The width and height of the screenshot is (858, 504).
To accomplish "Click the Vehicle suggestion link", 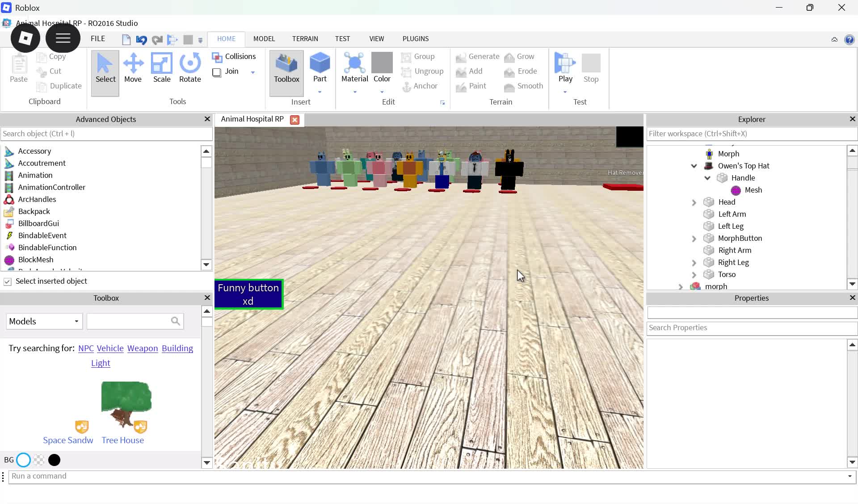I will click(x=110, y=349).
